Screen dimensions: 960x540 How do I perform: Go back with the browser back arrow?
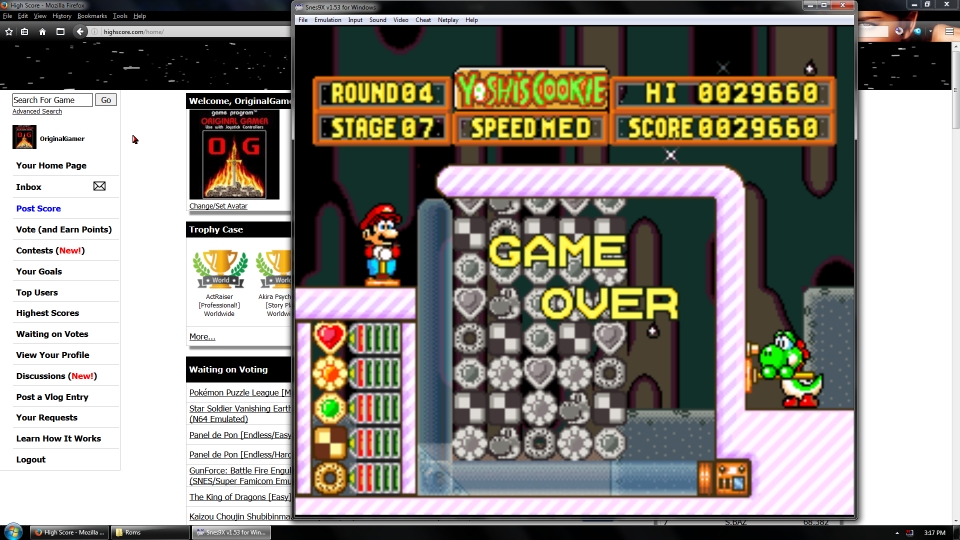click(x=80, y=32)
